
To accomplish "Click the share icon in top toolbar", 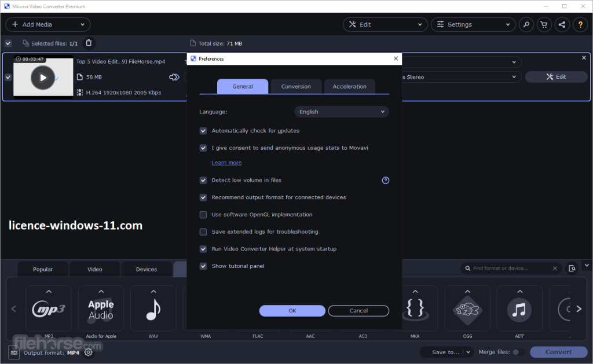I will pos(561,24).
